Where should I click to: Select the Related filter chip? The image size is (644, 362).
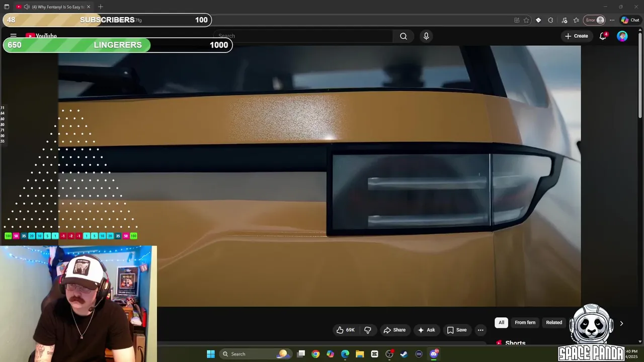[x=554, y=323]
